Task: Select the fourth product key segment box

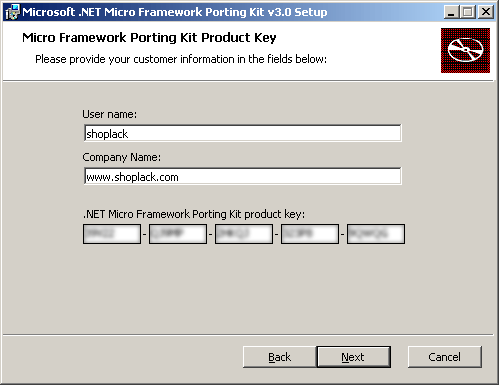Action: click(x=310, y=234)
